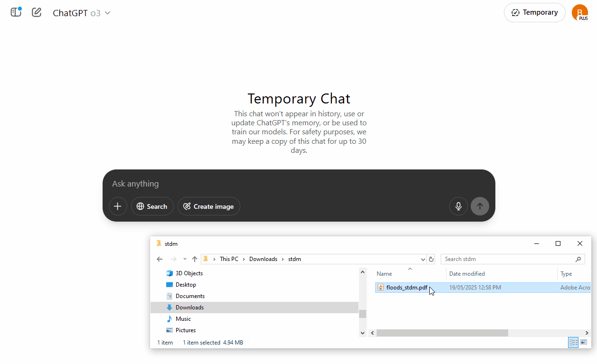The width and height of the screenshot is (597, 364).
Task: Refresh the stdm folder view
Action: tap(431, 259)
